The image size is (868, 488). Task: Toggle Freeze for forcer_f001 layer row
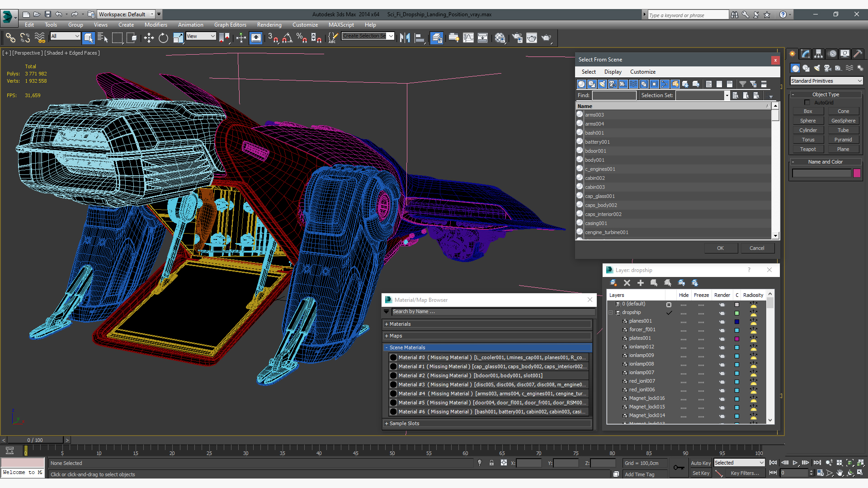pos(701,330)
